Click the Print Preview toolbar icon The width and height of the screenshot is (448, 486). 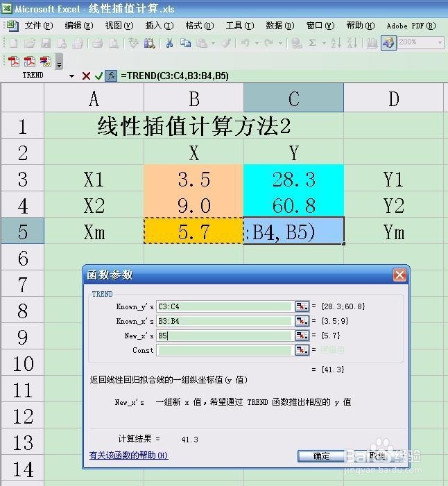(114, 43)
